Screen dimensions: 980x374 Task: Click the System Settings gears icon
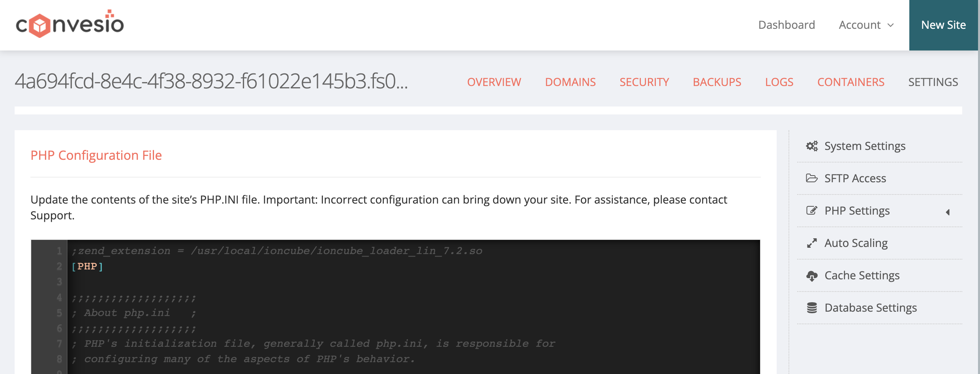click(x=812, y=146)
